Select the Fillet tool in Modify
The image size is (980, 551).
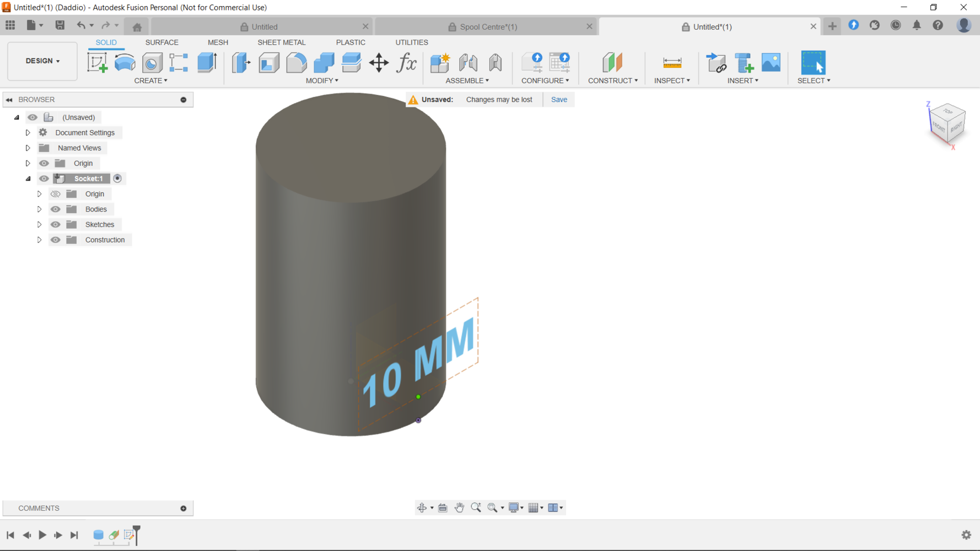[x=297, y=63]
